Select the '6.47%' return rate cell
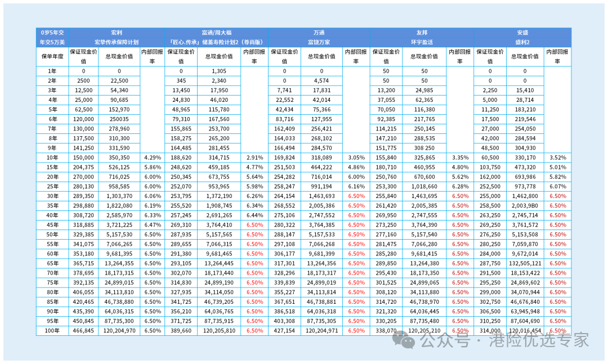 [153, 225]
